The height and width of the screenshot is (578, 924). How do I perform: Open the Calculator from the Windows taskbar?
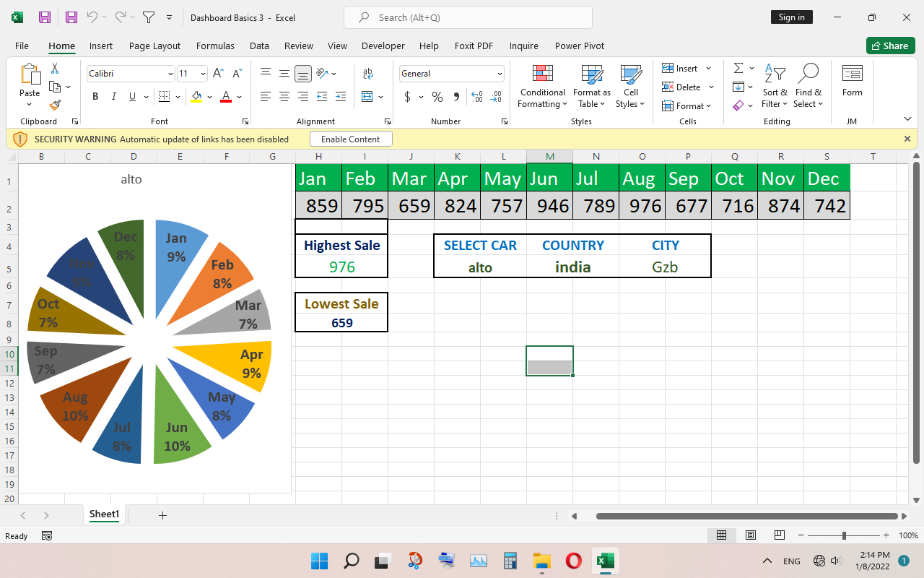tap(510, 561)
